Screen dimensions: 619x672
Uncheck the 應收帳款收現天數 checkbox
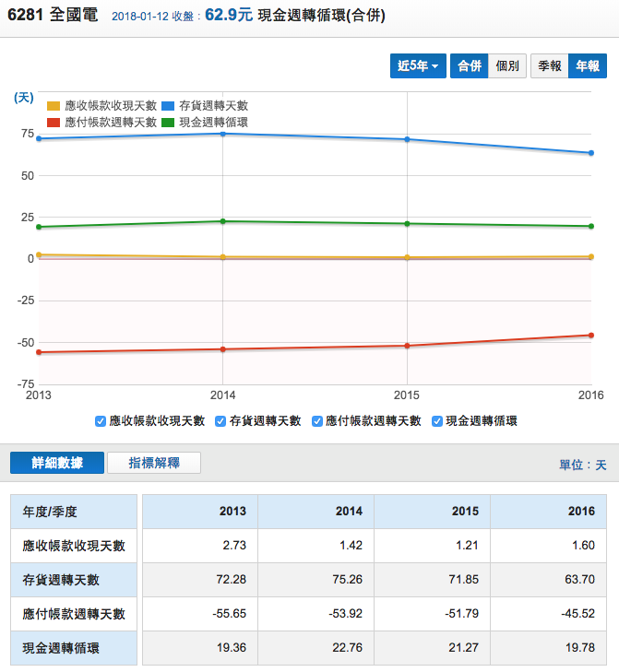click(x=100, y=420)
